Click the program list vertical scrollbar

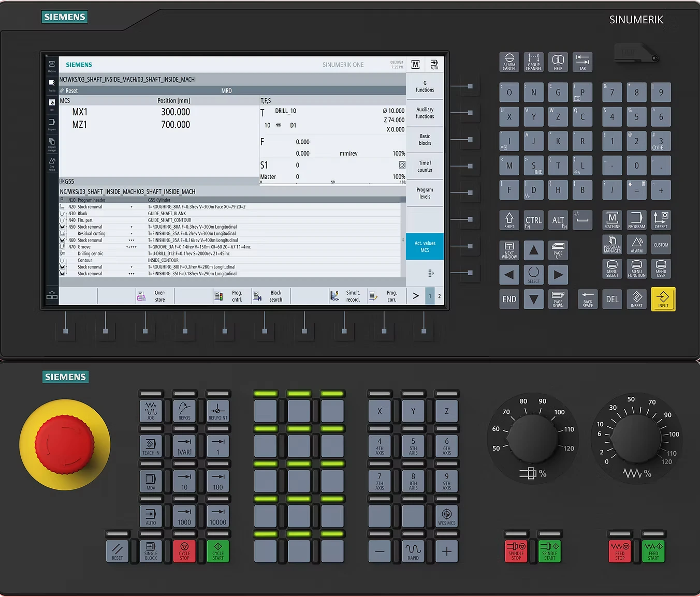click(x=403, y=240)
